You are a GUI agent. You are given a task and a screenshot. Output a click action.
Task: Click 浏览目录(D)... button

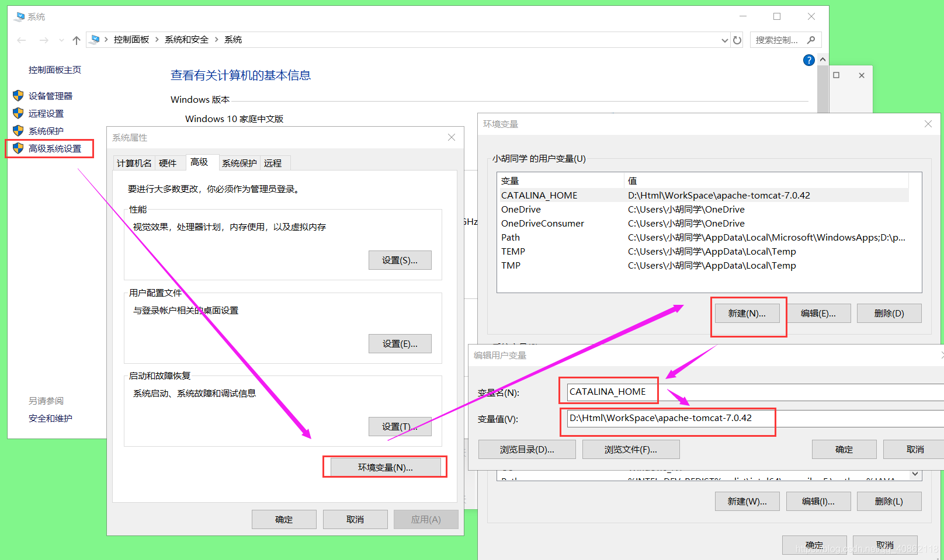pyautogui.click(x=527, y=450)
